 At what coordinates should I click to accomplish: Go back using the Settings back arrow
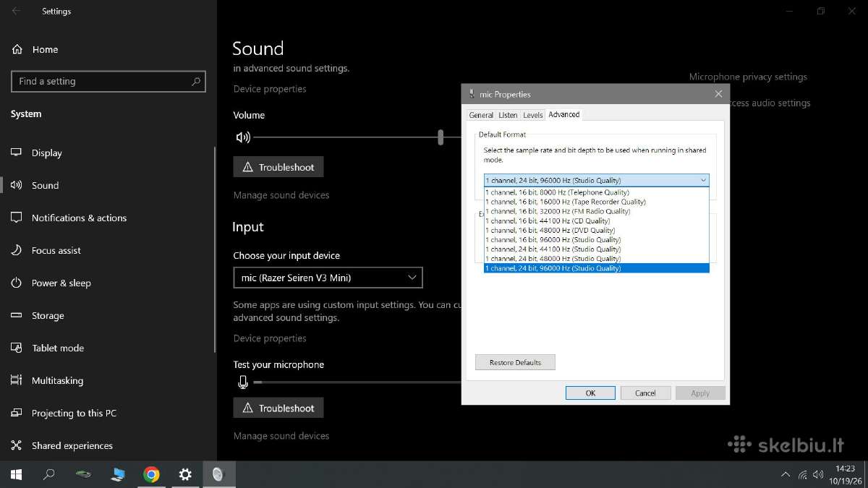[x=17, y=11]
